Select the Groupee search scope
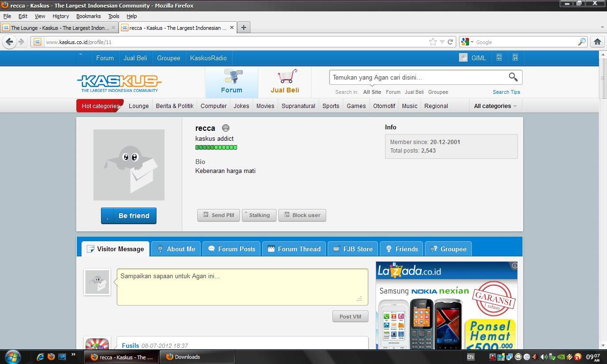The image size is (607, 364). pyautogui.click(x=438, y=92)
